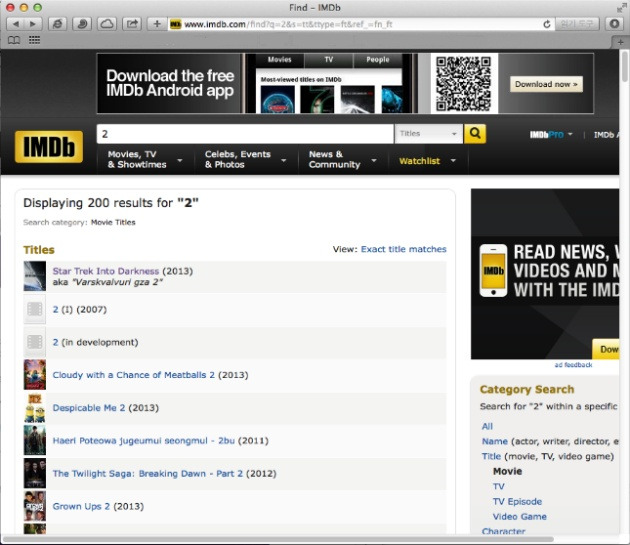Click Harry Potter poster thumbnail
630x545 pixels.
tap(35, 441)
